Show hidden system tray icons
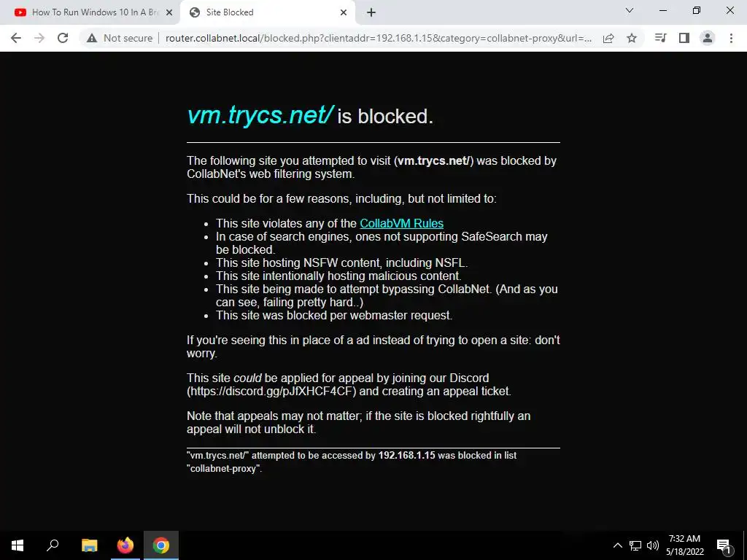 (x=617, y=545)
